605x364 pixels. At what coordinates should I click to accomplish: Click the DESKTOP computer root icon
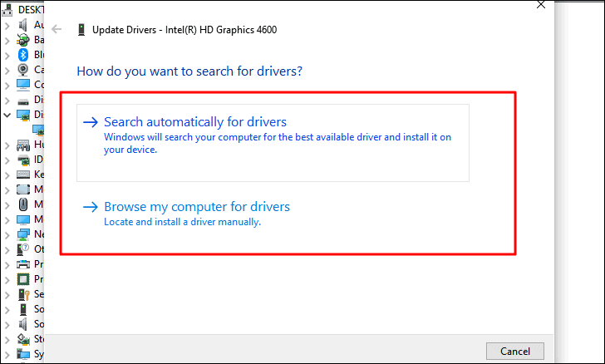(x=7, y=10)
